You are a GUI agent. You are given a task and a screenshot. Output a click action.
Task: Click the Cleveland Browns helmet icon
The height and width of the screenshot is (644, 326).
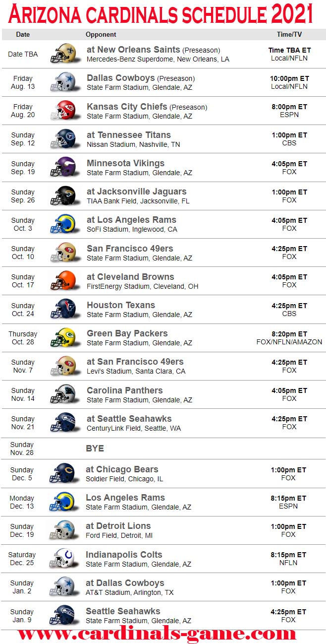(x=63, y=280)
